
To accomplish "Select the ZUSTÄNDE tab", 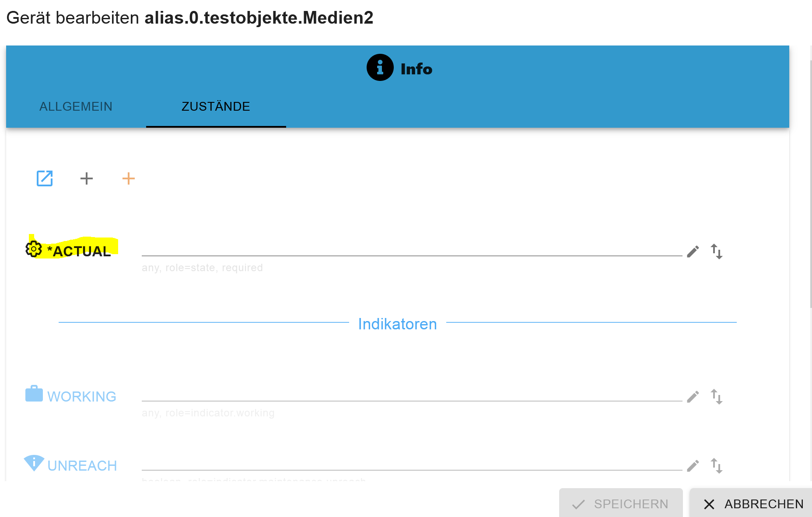I will click(216, 106).
